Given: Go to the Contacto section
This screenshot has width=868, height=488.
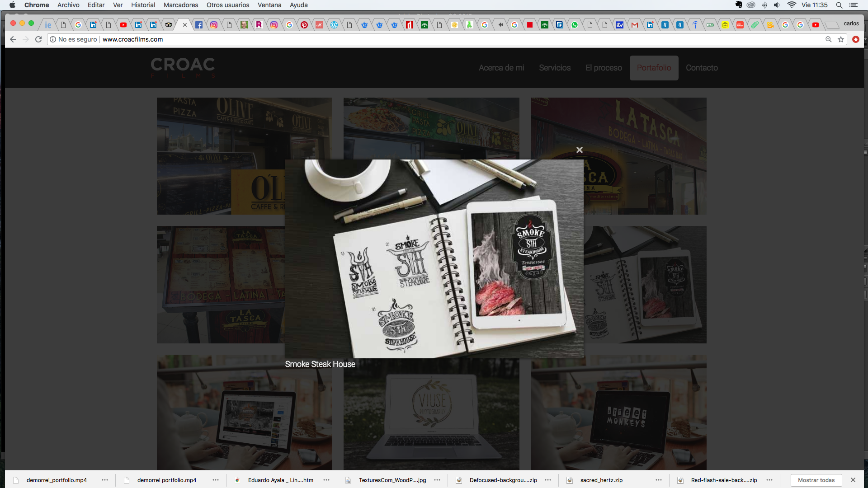Looking at the screenshot, I should (x=702, y=68).
